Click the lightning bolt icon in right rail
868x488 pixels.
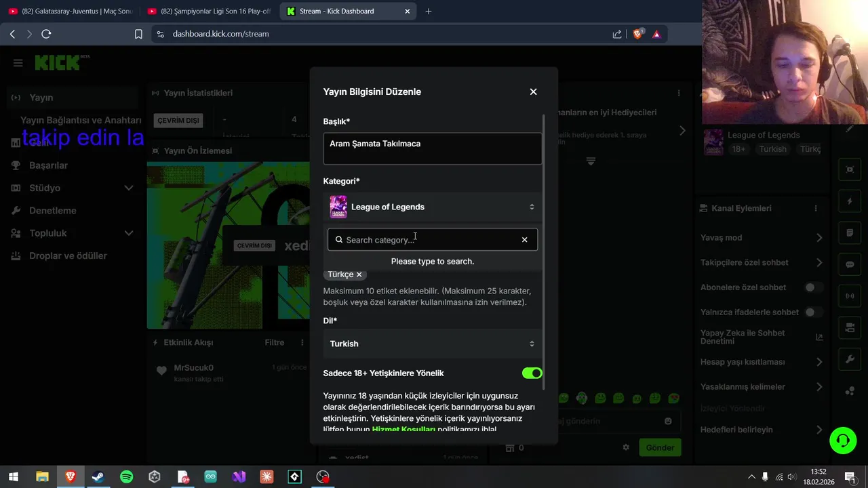click(x=850, y=201)
